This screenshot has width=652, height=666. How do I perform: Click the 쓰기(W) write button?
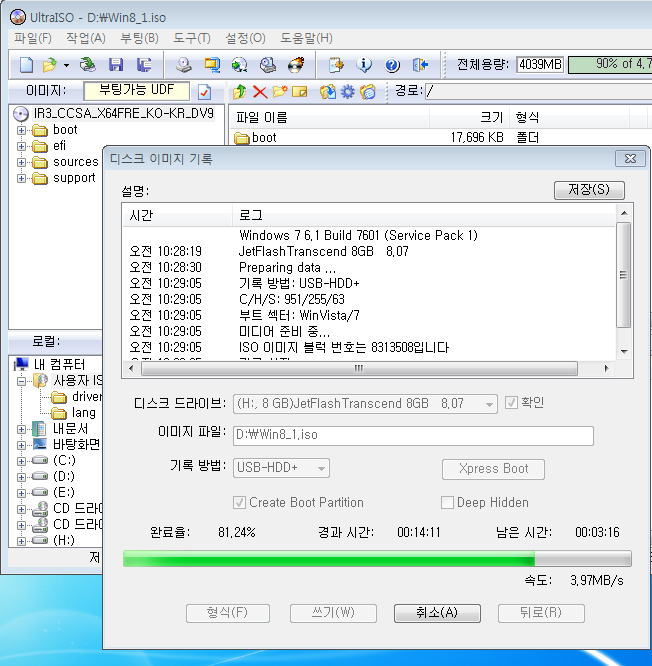(333, 613)
